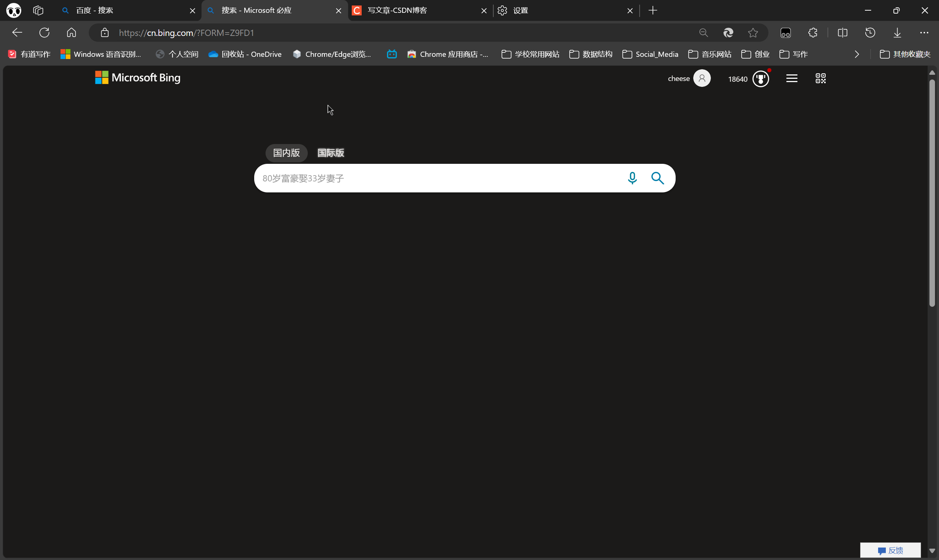Toggle split screen view icon
This screenshot has height=560, width=939.
[x=842, y=33]
